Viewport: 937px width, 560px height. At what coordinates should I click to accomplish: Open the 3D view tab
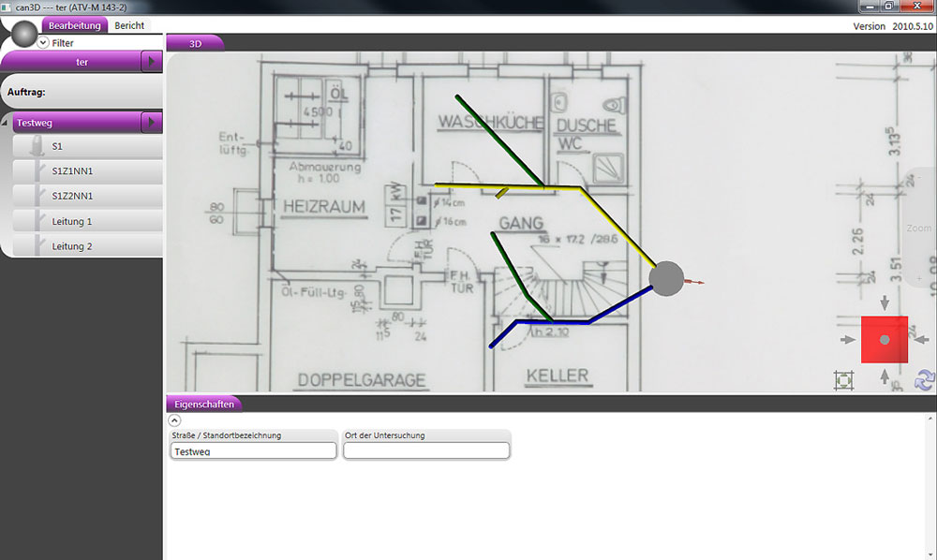[195, 43]
